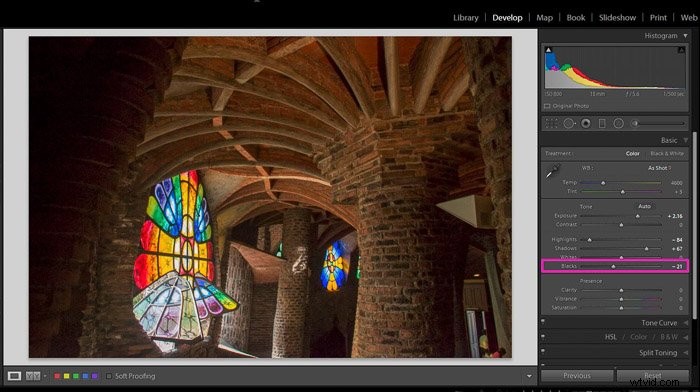The height and width of the screenshot is (392, 700).
Task: Click the Blacks value -21
Action: [x=677, y=267]
